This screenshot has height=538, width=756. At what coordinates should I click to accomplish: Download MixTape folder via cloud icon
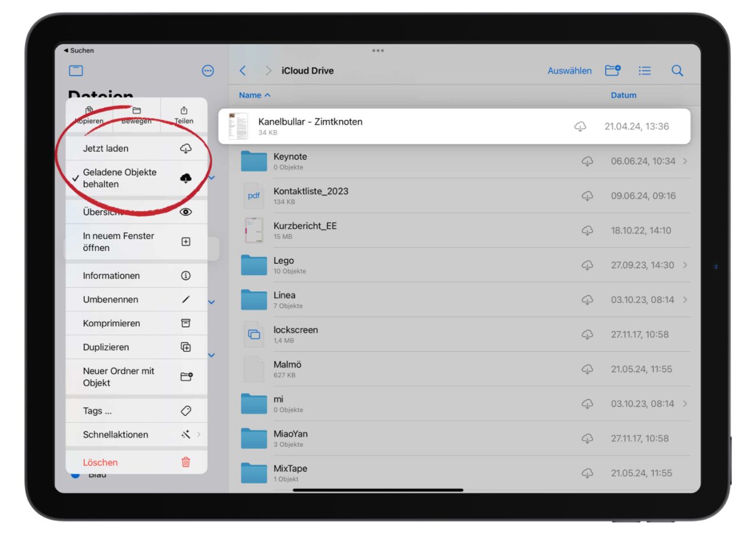click(588, 473)
